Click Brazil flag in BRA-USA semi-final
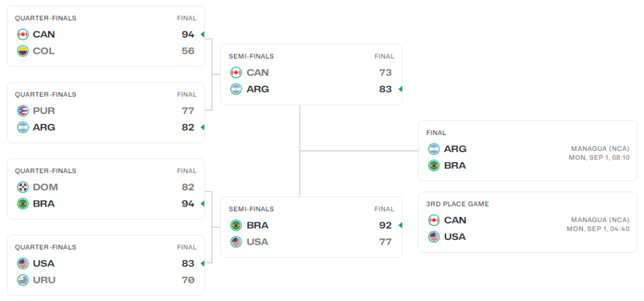Image resolution: width=644 pixels, height=301 pixels. tap(235, 225)
